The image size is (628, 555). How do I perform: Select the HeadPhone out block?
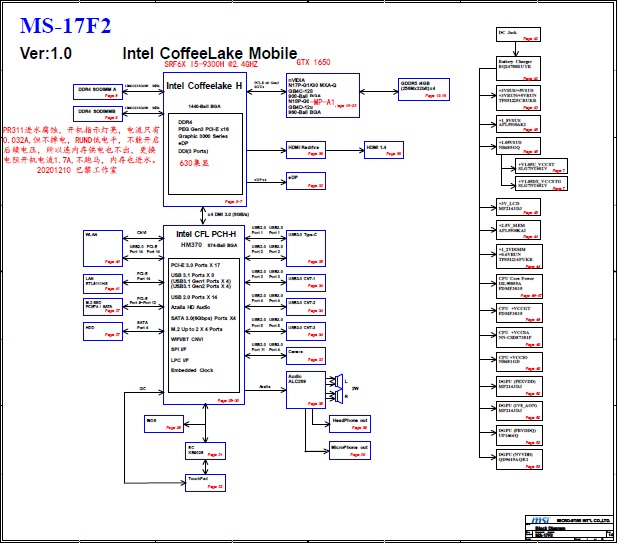pyautogui.click(x=350, y=424)
